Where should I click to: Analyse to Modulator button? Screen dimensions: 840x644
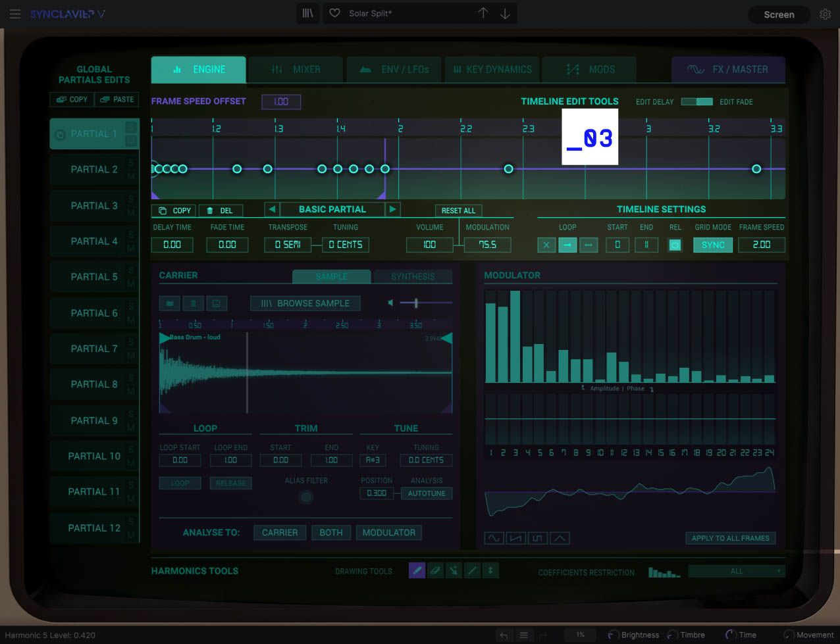pyautogui.click(x=389, y=532)
